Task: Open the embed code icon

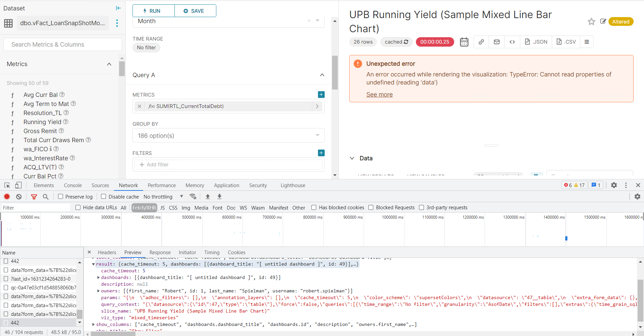Action: click(x=512, y=42)
